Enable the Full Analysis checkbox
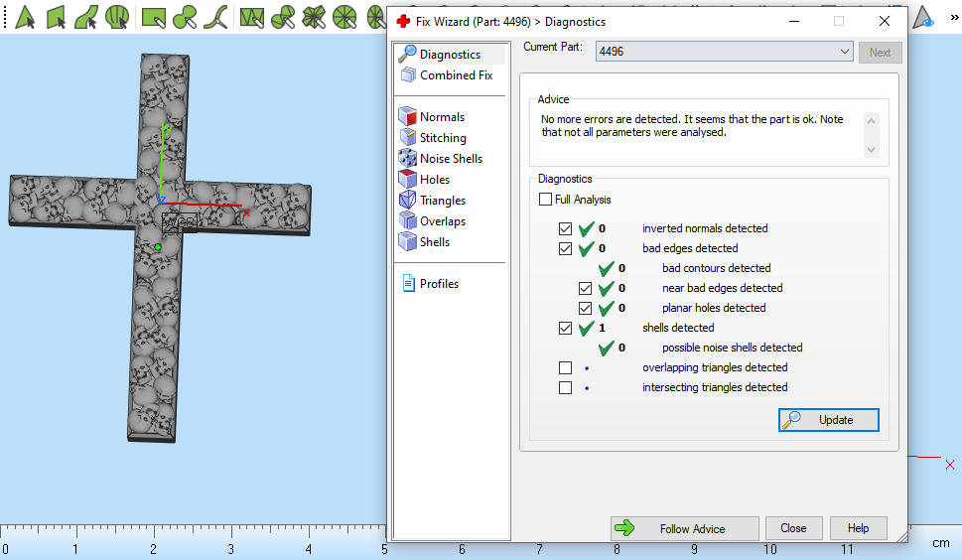The height and width of the screenshot is (560, 962). [545, 200]
